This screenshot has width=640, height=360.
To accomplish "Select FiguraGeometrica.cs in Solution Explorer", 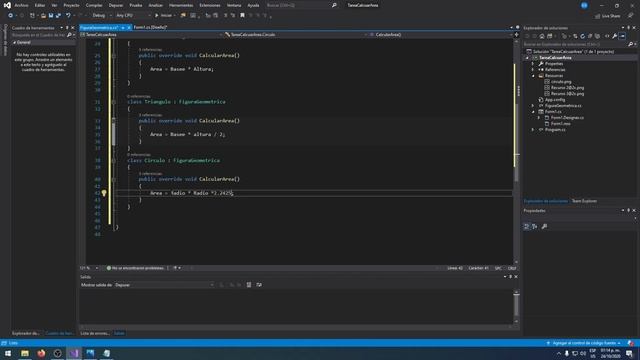I will [563, 106].
